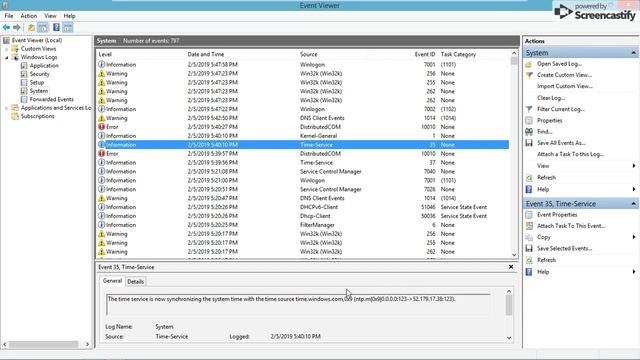Viewport: 640px width, 360px height.
Task: Open the Action menu
Action: point(29,16)
